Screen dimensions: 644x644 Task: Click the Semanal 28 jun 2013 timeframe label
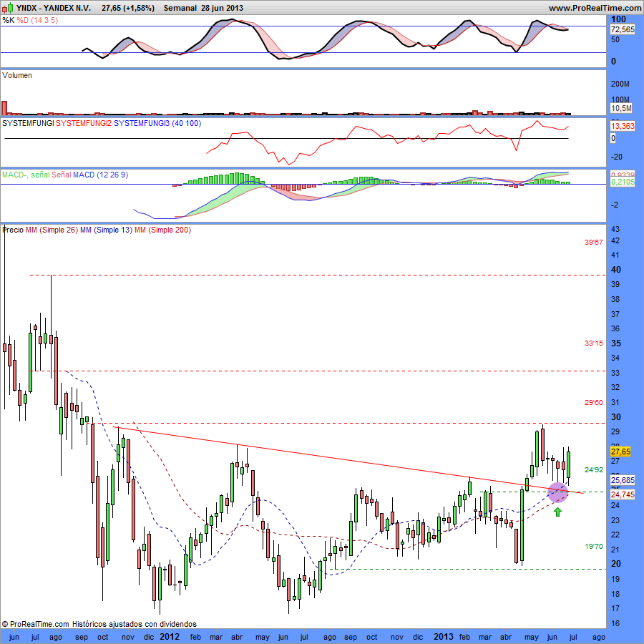point(203,8)
